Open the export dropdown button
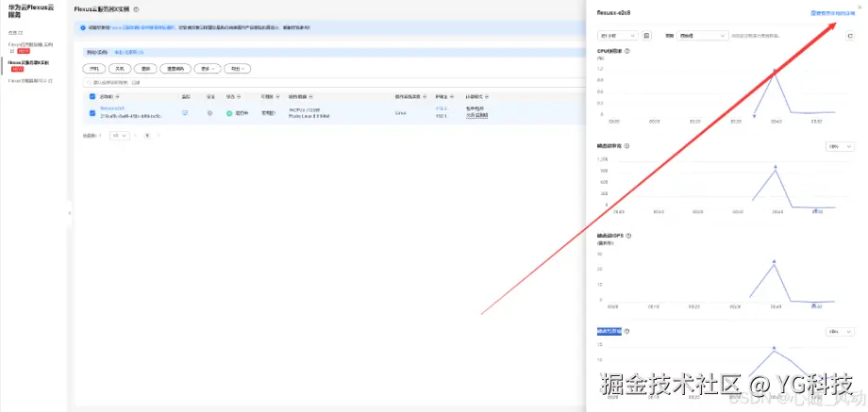Screen dimensions: 868x412 click(238, 69)
